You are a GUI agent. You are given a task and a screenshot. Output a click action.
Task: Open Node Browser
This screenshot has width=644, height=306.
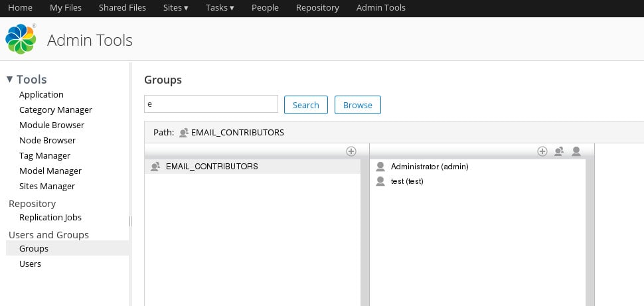click(48, 140)
